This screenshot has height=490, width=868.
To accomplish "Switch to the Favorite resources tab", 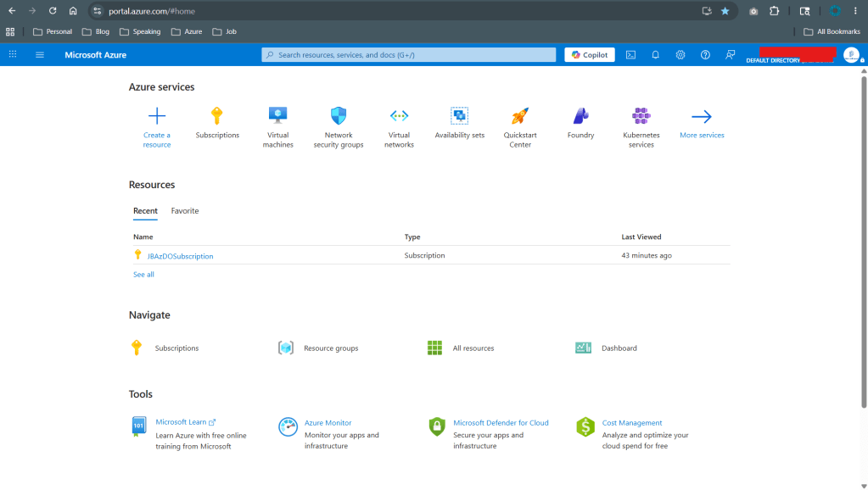I will pos(185,211).
